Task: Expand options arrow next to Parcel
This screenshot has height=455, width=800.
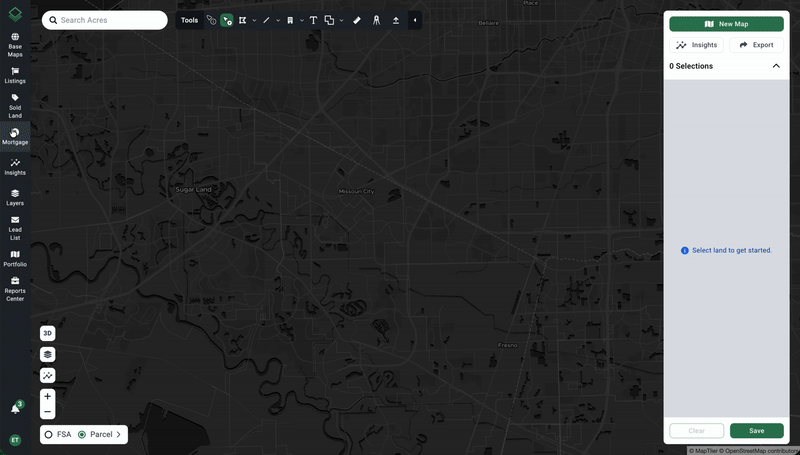Action: 118,435
